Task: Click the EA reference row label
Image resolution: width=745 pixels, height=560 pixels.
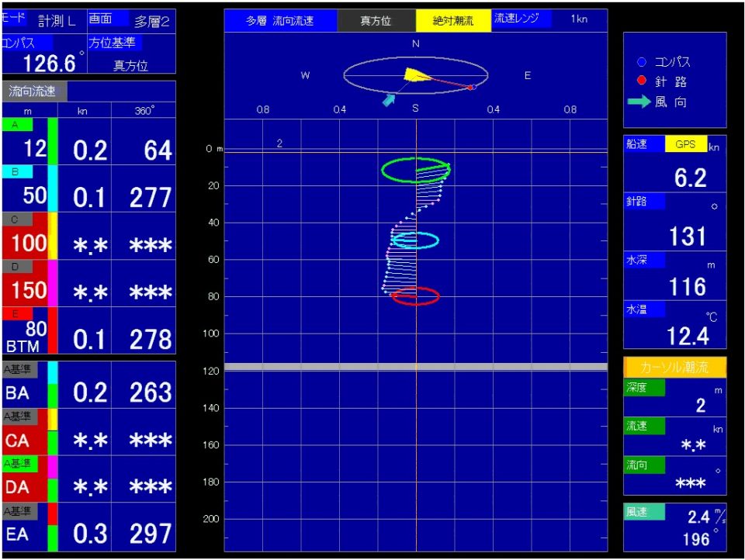Action: click(17, 535)
